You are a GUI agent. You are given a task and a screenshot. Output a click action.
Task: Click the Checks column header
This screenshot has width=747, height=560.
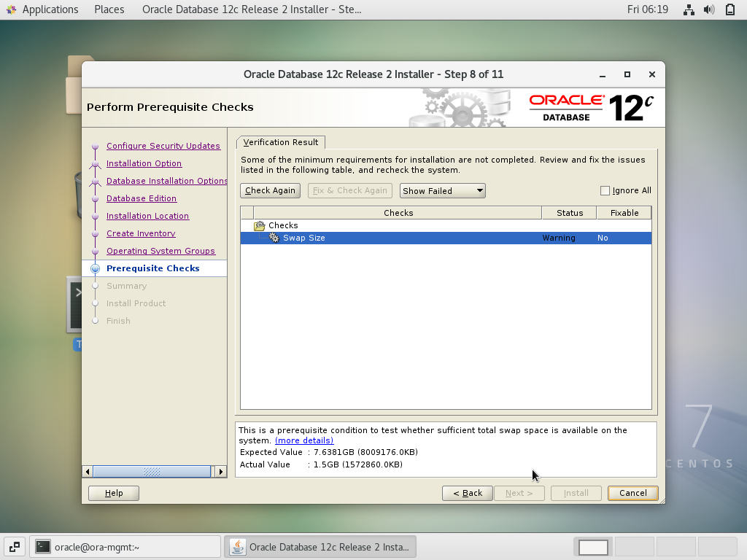coord(398,213)
